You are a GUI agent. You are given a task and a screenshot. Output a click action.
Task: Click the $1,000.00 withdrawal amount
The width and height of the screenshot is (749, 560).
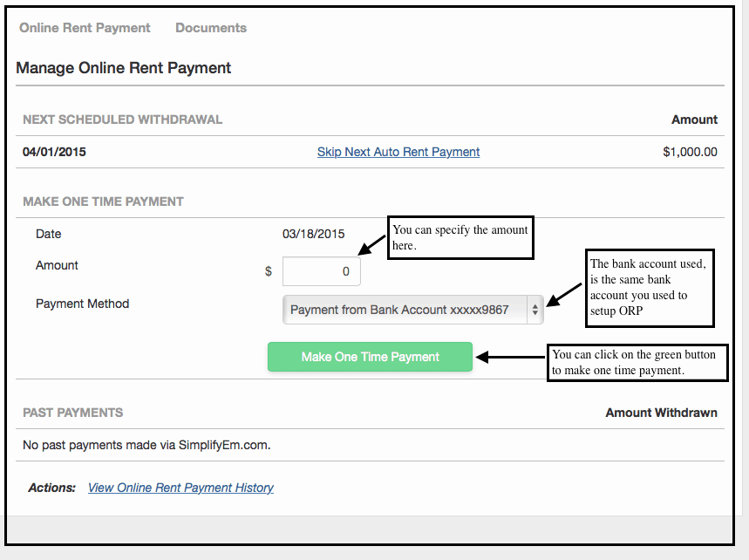point(690,152)
